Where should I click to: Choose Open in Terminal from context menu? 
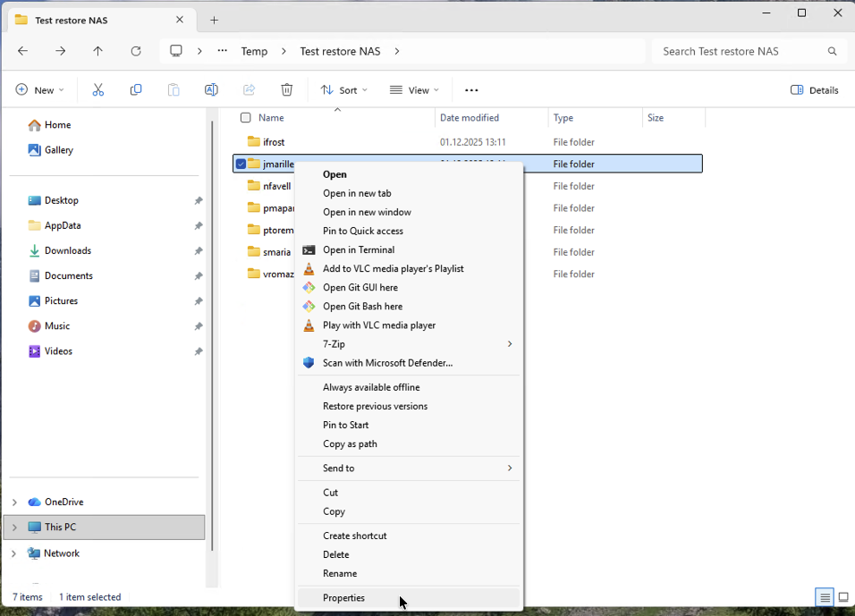pos(359,250)
